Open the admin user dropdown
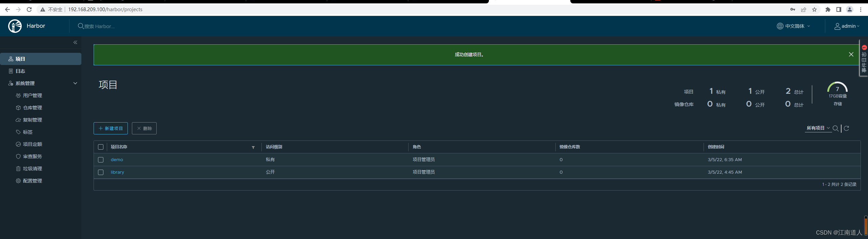This screenshot has width=868, height=239. coord(847,26)
